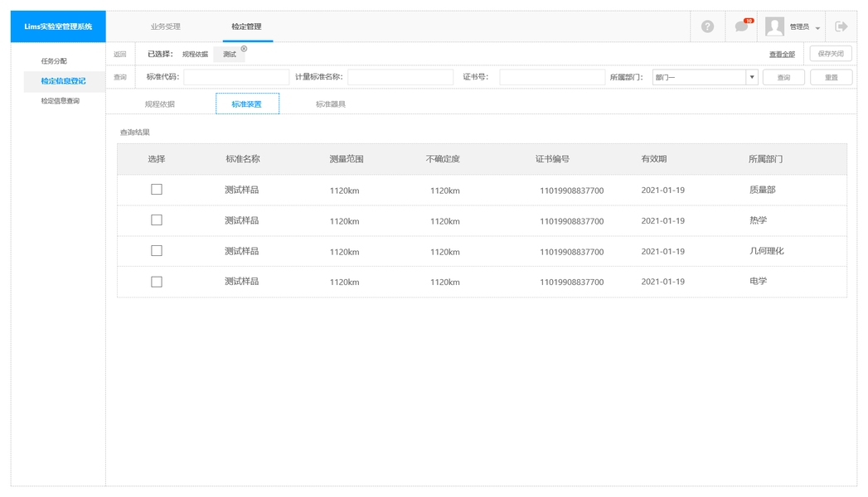Click the 标准名称 column header
Viewport: 868px width, 497px height.
[242, 159]
